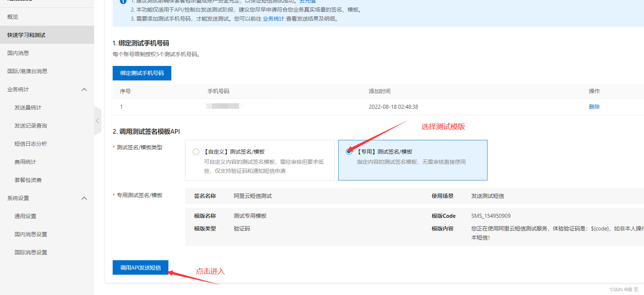This screenshot has width=644, height=295.
Task: Click the 业务统计 sidebar section label
Action: [x=18, y=90]
